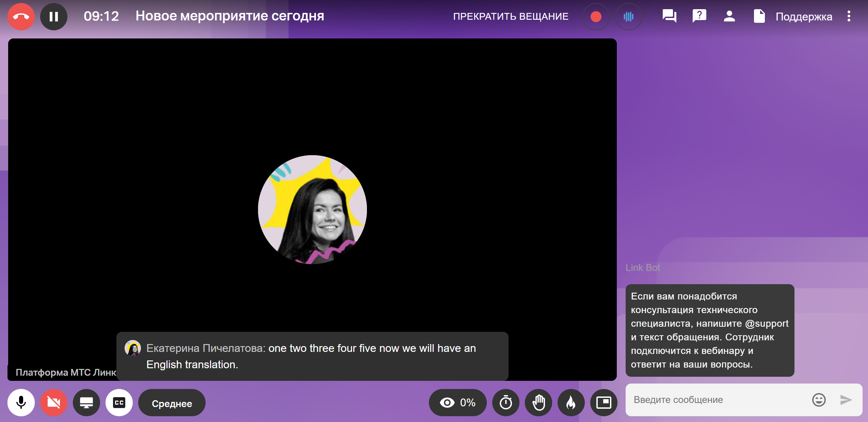The height and width of the screenshot is (422, 868).
Task: Open the chat panel icon
Action: click(669, 16)
